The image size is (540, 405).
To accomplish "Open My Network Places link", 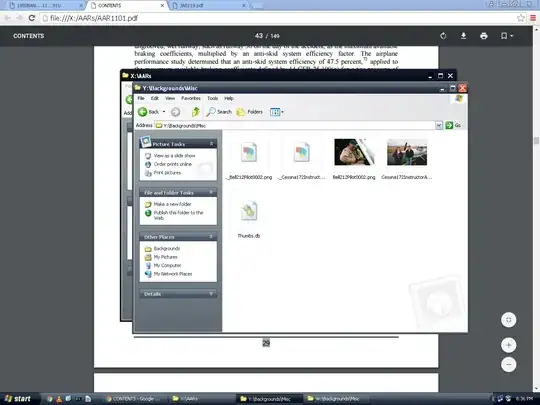I will click(173, 274).
